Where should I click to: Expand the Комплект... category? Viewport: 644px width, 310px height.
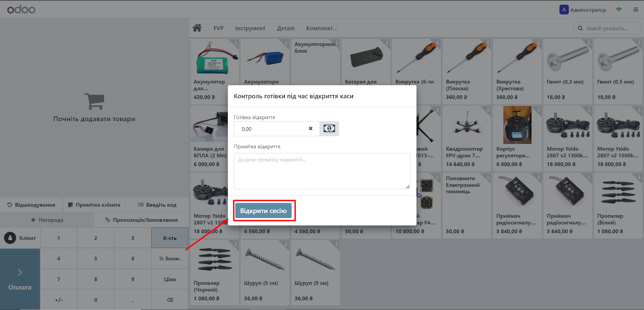(321, 28)
